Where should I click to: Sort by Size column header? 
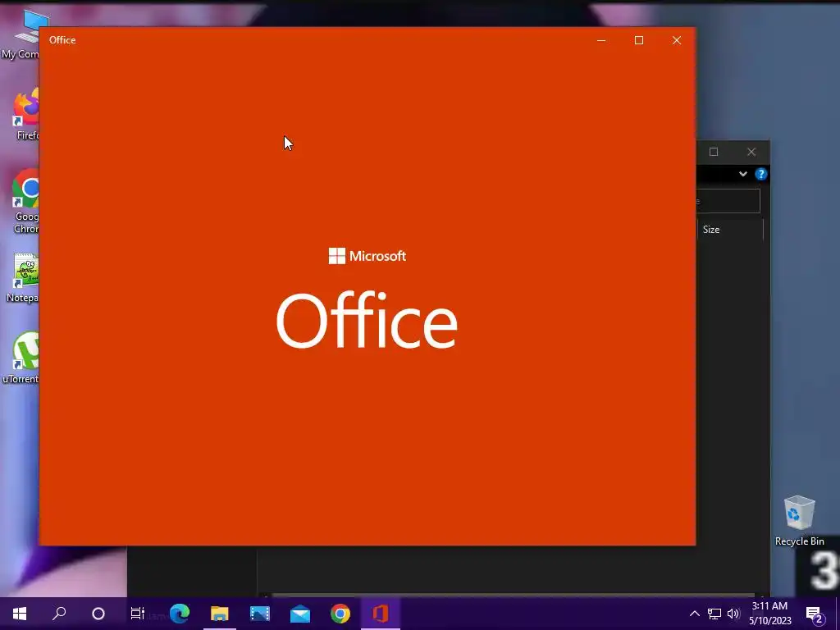(x=729, y=230)
